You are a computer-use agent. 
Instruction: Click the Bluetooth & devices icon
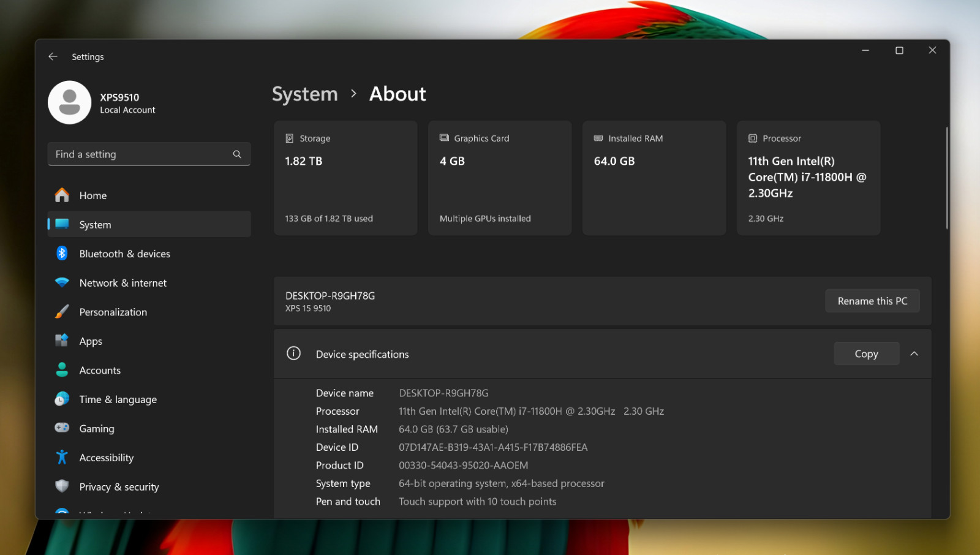62,254
